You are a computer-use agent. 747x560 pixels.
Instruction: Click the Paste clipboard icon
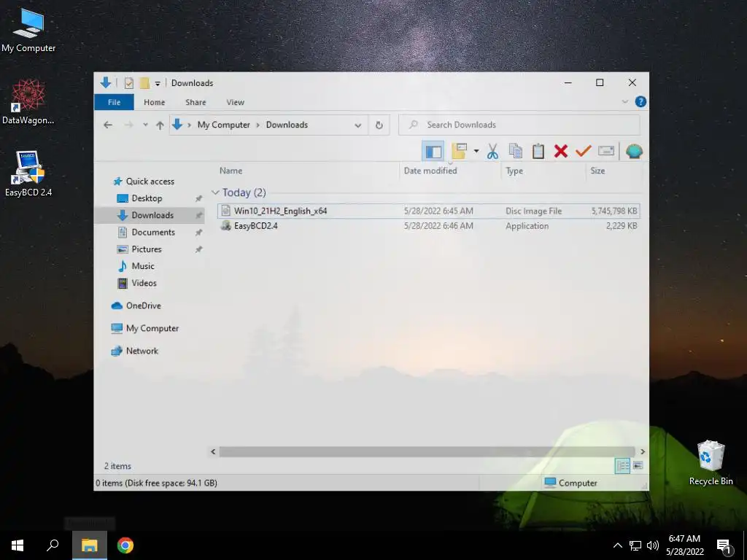538,152
